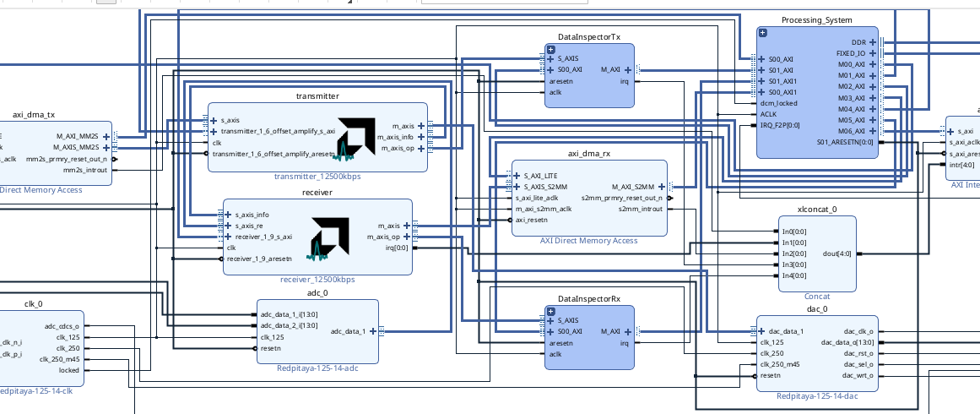
Task: Expand transmitter_1_6_offset_amplify_s_axi interface
Action: coord(214,131)
